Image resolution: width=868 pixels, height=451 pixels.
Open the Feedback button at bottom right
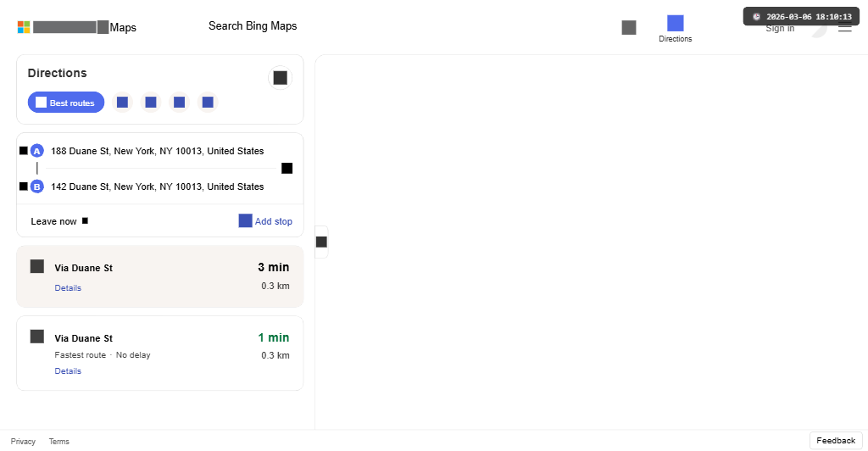(836, 441)
